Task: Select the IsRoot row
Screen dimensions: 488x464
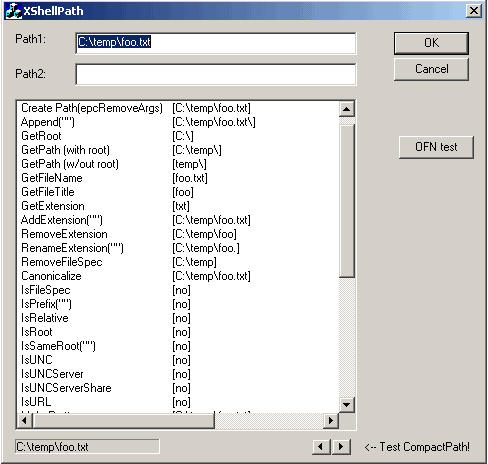Action: 178,332
